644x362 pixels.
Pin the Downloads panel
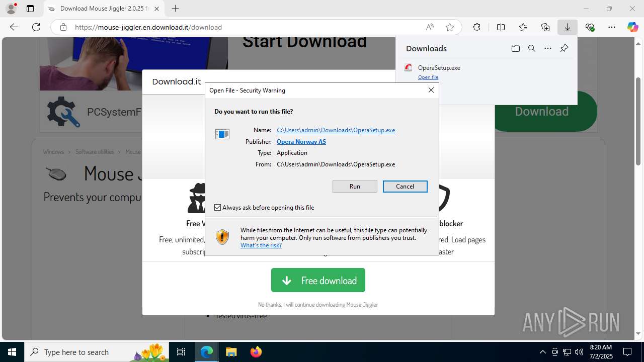tap(564, 48)
